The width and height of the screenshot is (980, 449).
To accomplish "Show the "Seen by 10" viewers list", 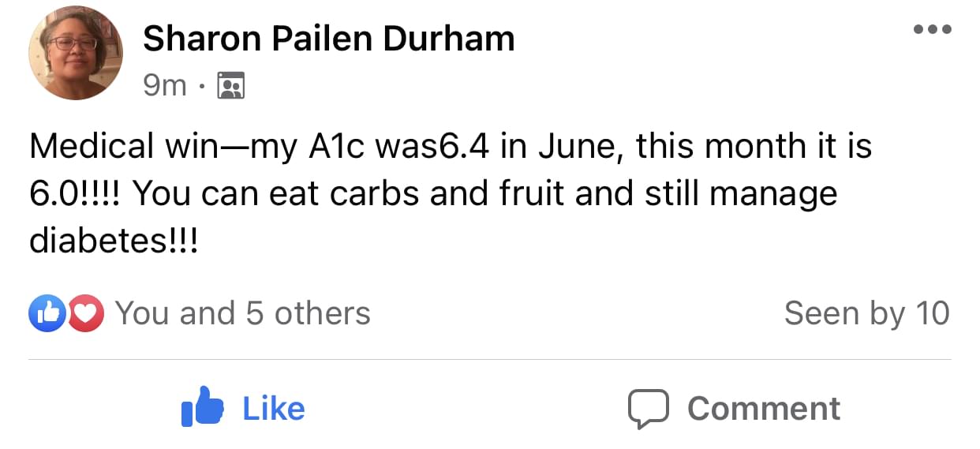I will pyautogui.click(x=866, y=314).
